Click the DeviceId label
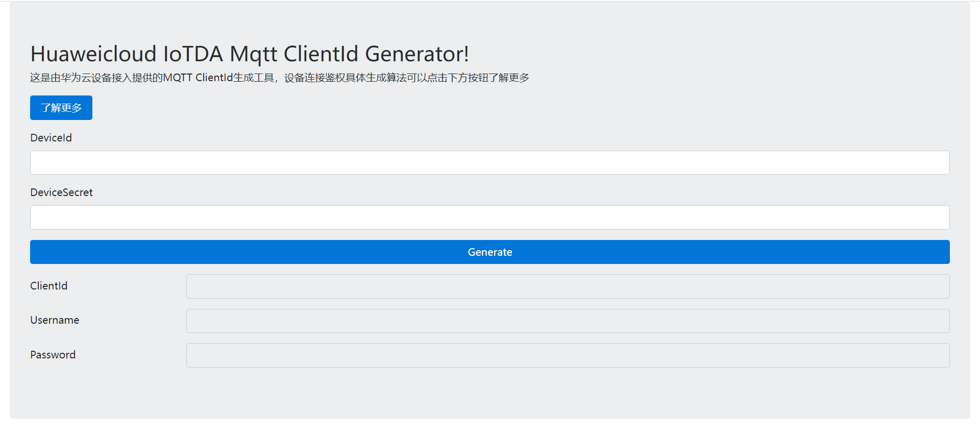 (51, 138)
